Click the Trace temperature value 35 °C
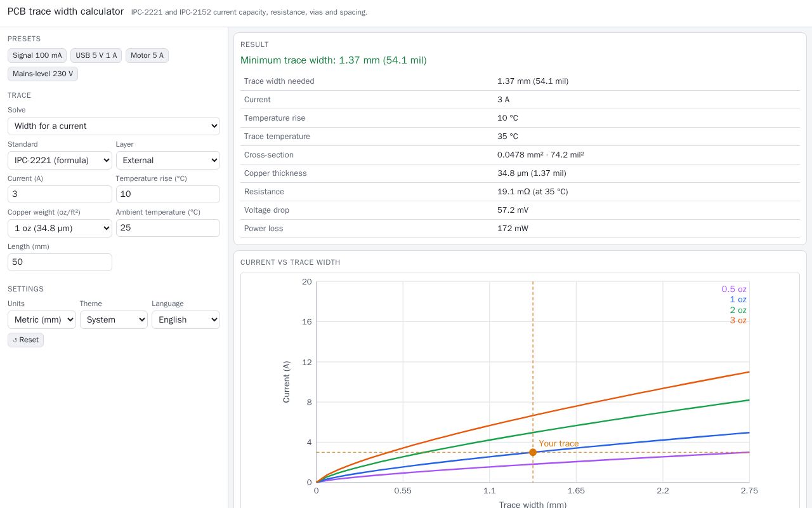 click(x=507, y=137)
